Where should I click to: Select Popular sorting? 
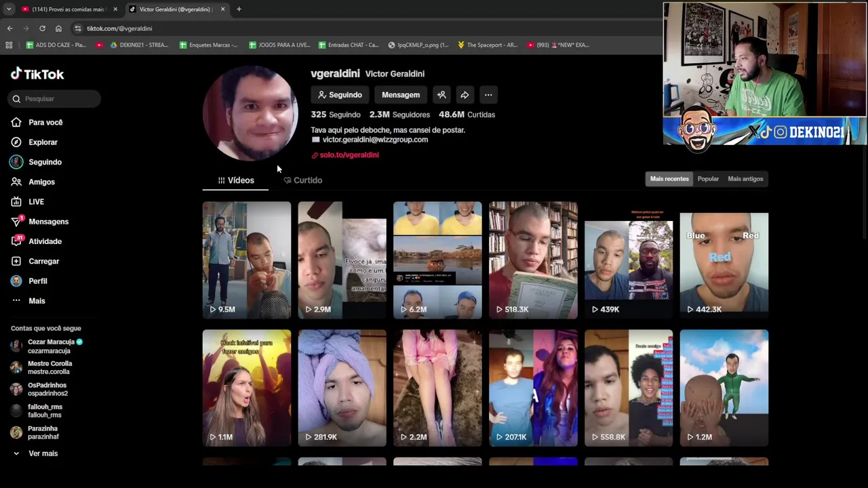[708, 179]
